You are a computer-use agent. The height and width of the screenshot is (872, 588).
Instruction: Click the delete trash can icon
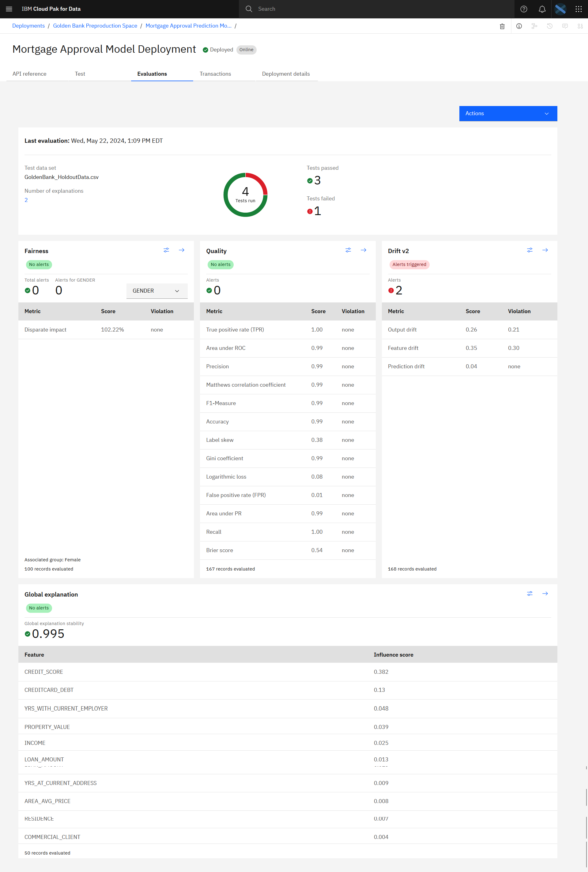502,26
